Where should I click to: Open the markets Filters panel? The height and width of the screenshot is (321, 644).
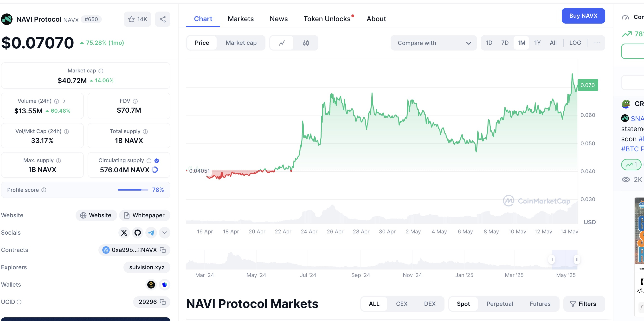584,304
